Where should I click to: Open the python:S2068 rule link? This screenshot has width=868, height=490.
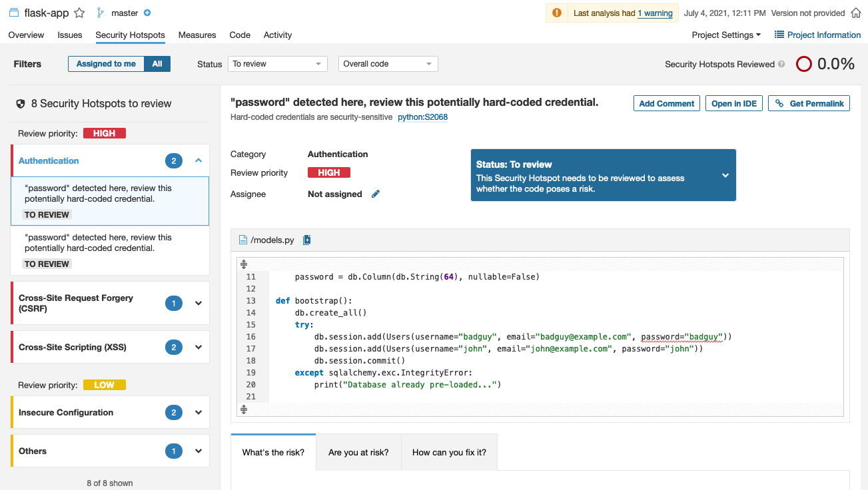[x=422, y=117]
